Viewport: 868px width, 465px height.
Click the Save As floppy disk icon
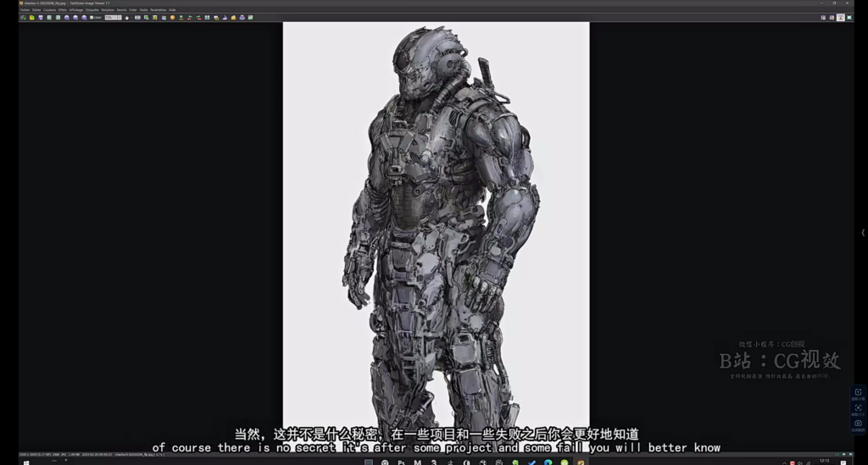(41, 18)
